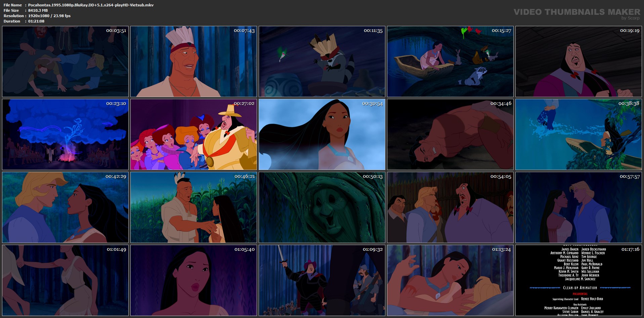
Task: Pick the thumbnail at 00:42:29
Action: point(65,207)
